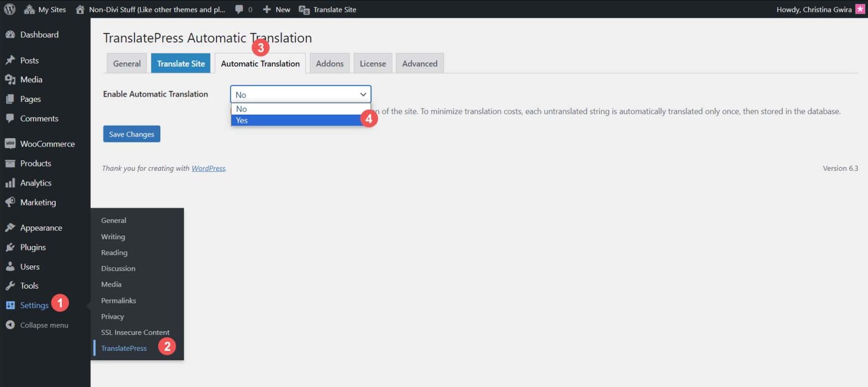Click the Save Changes button
Screen dimensions: 868x387
pyautogui.click(x=131, y=134)
